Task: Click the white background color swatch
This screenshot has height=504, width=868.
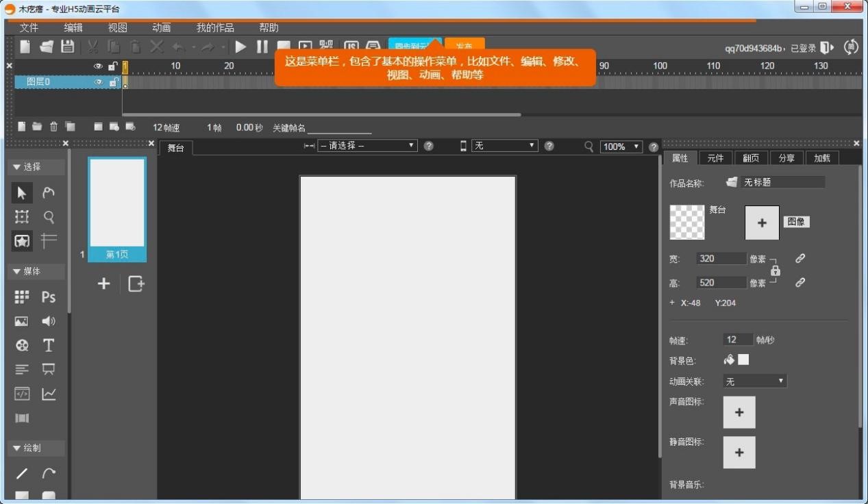Action: coord(743,360)
